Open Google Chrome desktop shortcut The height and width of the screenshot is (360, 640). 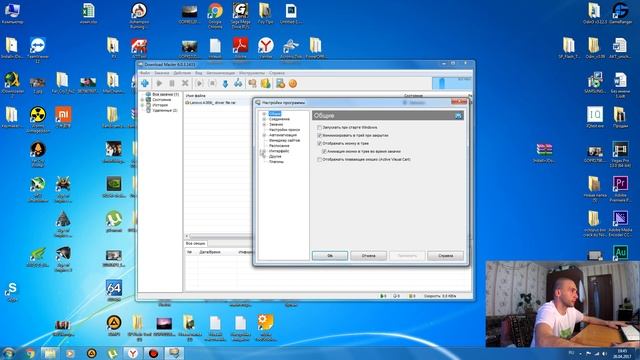pyautogui.click(x=215, y=15)
